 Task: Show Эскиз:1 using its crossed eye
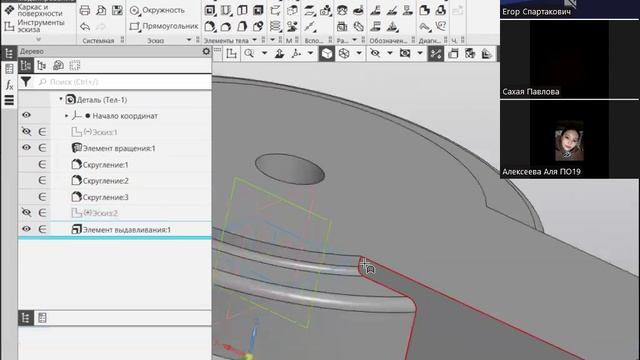pos(27,132)
